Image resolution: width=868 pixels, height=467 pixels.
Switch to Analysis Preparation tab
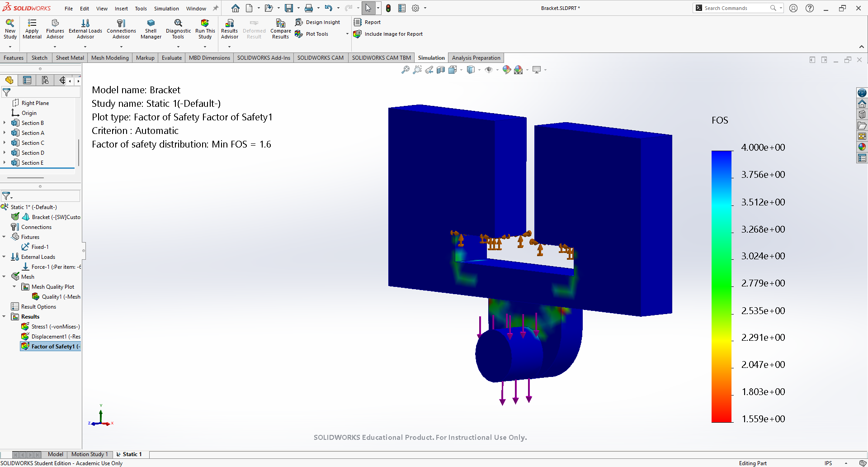(x=476, y=58)
